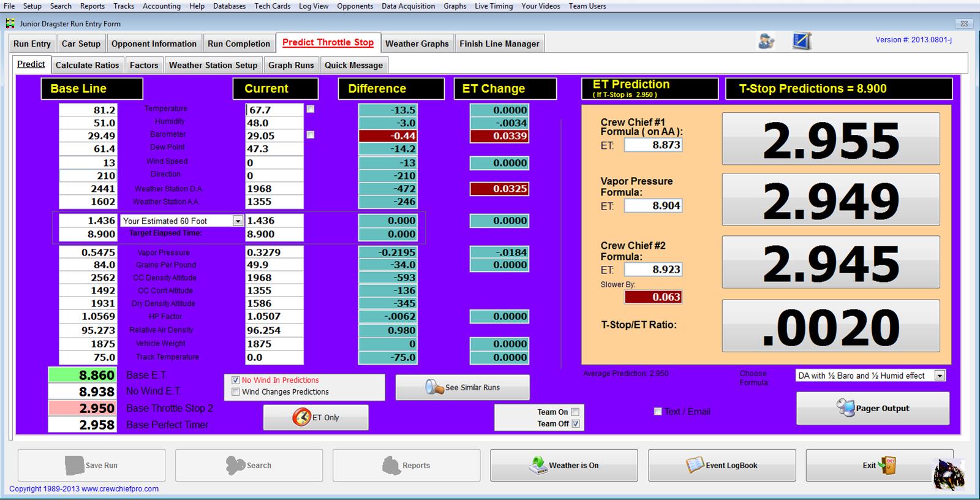Image resolution: width=980 pixels, height=500 pixels.
Task: Switch to the Weather Graphs tab
Action: pos(417,44)
